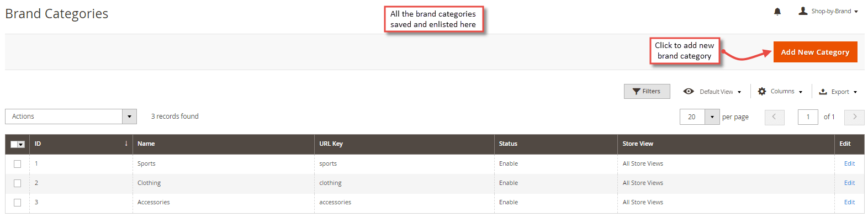Expand the per page count dropdown
Image resolution: width=868 pixels, height=217 pixels.
coord(712,117)
